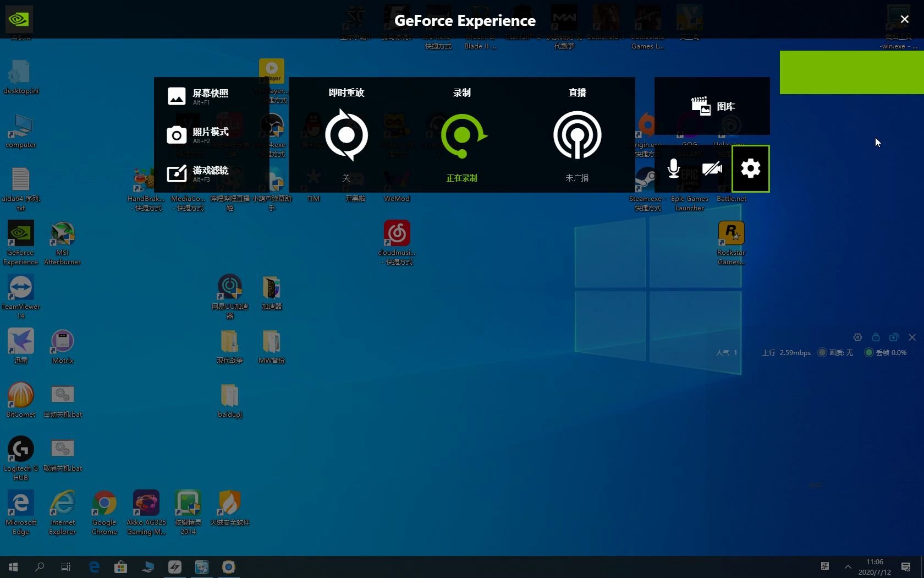The width and height of the screenshot is (924, 578).
Task: Open 游戏滤镜 game filter
Action: tap(198, 173)
